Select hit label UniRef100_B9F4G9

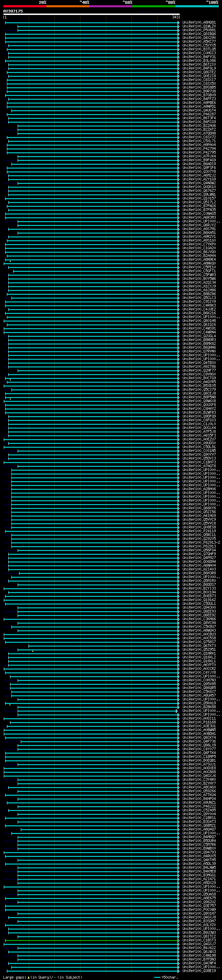click(199, 160)
